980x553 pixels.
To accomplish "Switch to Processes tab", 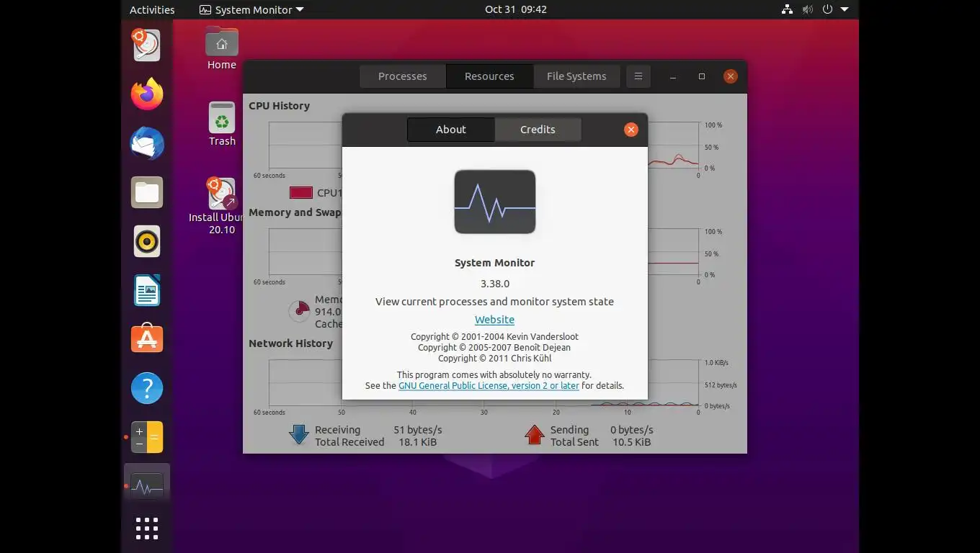I will point(403,76).
